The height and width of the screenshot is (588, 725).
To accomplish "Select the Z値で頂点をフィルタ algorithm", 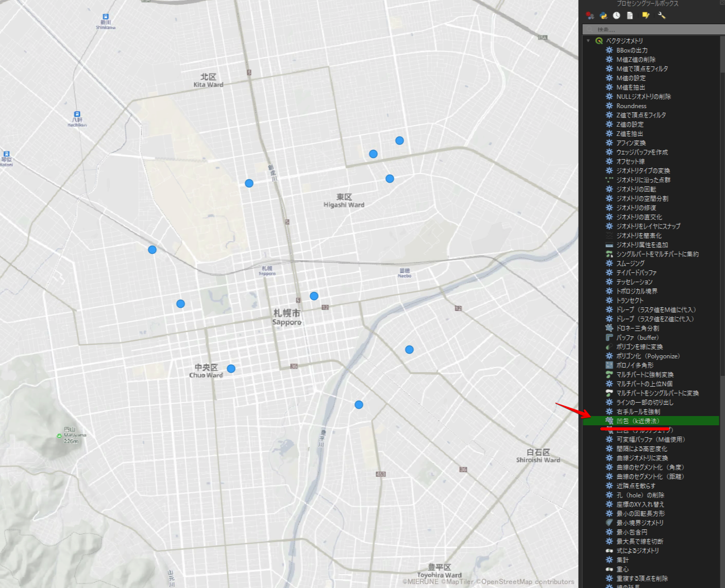I will tap(641, 115).
